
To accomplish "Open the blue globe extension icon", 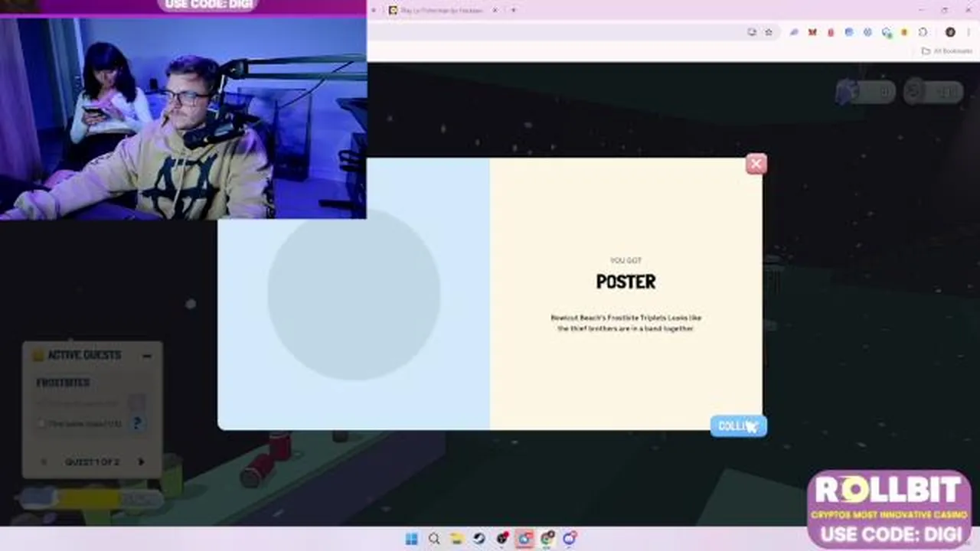I will (x=848, y=32).
